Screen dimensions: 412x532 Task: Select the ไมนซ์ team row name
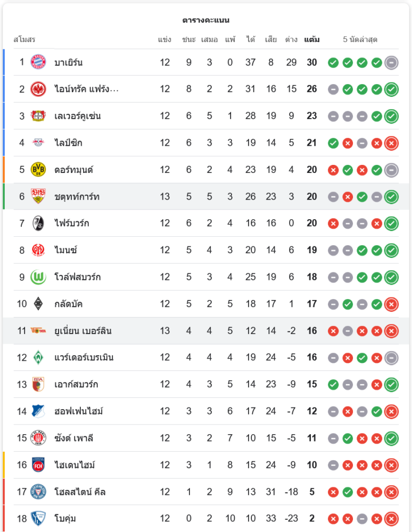pyautogui.click(x=66, y=250)
